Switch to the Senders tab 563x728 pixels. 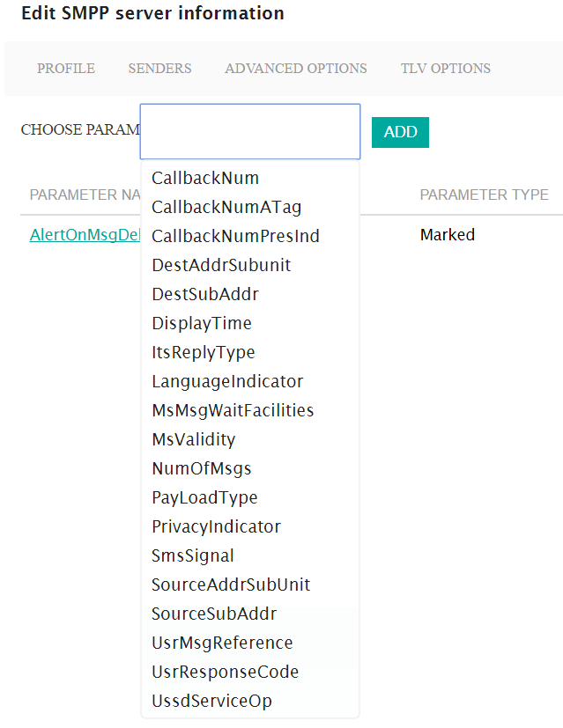point(159,69)
